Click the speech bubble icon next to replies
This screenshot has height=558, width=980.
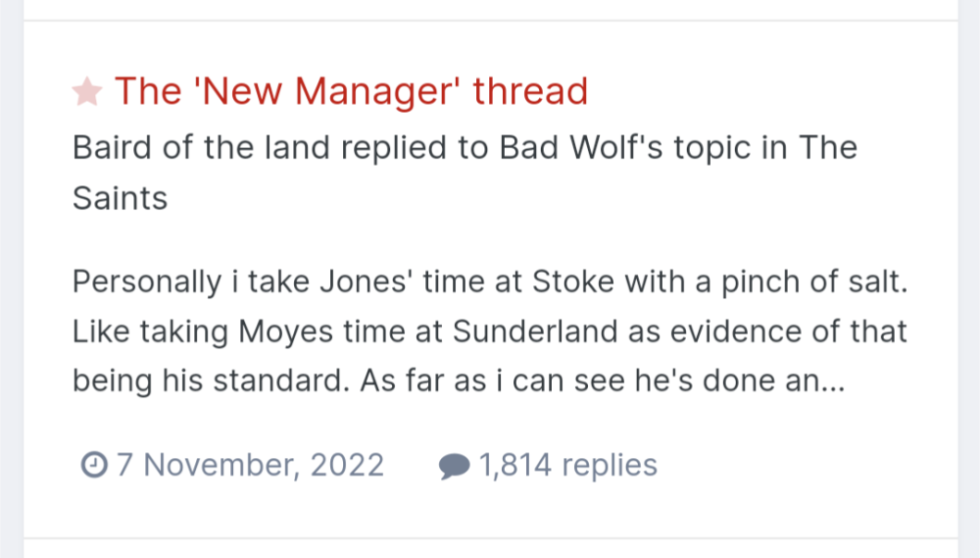click(454, 465)
